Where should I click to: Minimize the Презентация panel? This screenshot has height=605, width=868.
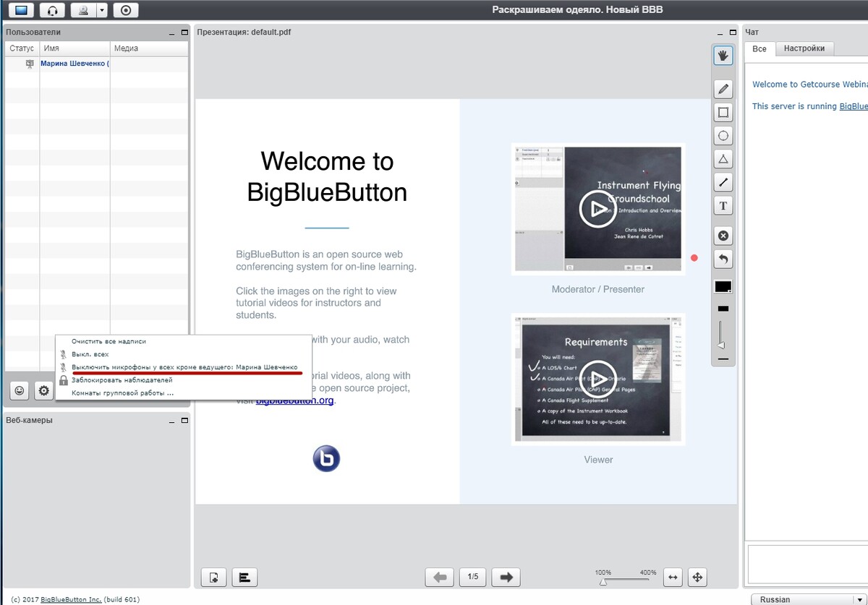[x=720, y=33]
